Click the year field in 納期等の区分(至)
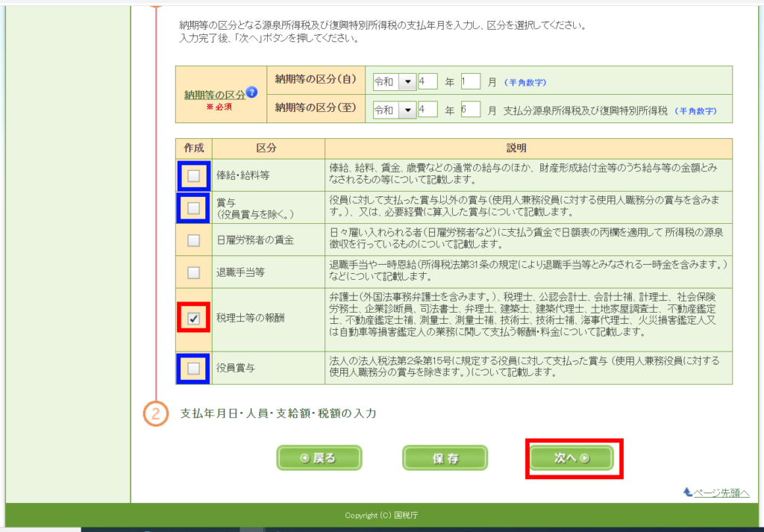 pos(428,110)
